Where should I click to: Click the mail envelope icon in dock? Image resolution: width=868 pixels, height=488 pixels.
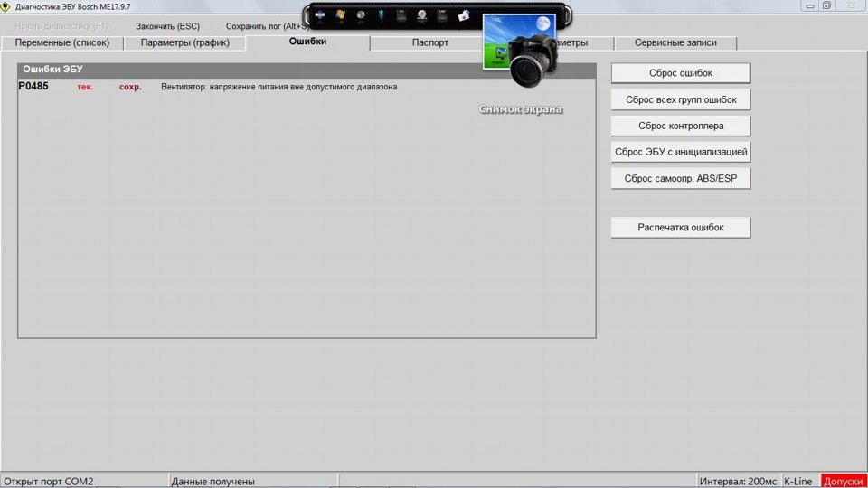pos(464,15)
